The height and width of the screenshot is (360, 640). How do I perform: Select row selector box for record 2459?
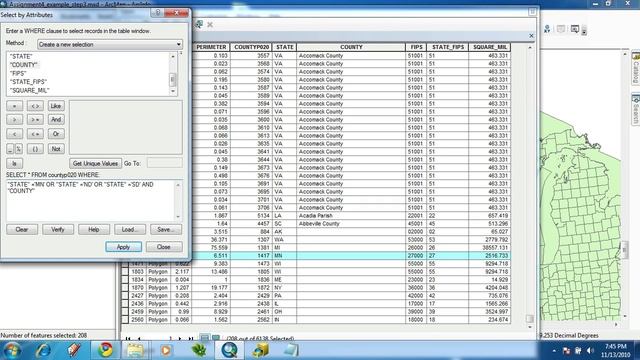pos(125,312)
